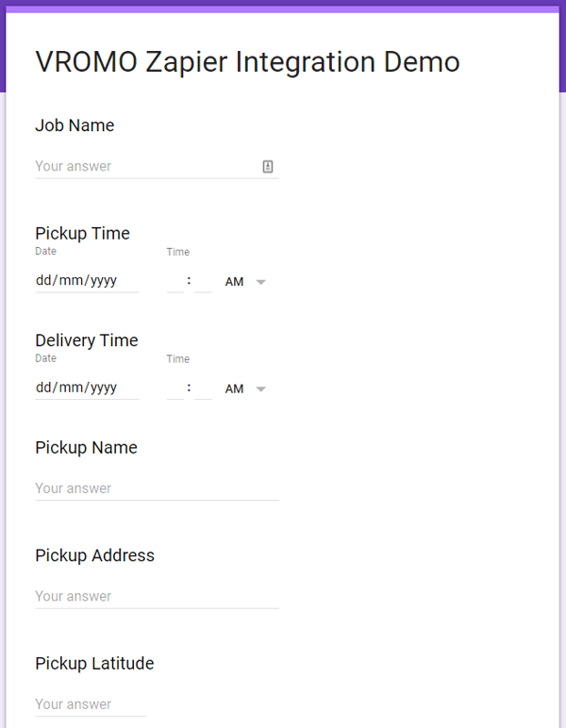Click the Pickup Address question label

94,555
